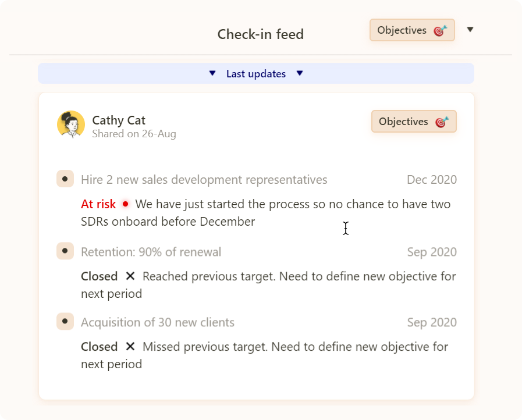Click the red At risk status dot

click(x=126, y=204)
